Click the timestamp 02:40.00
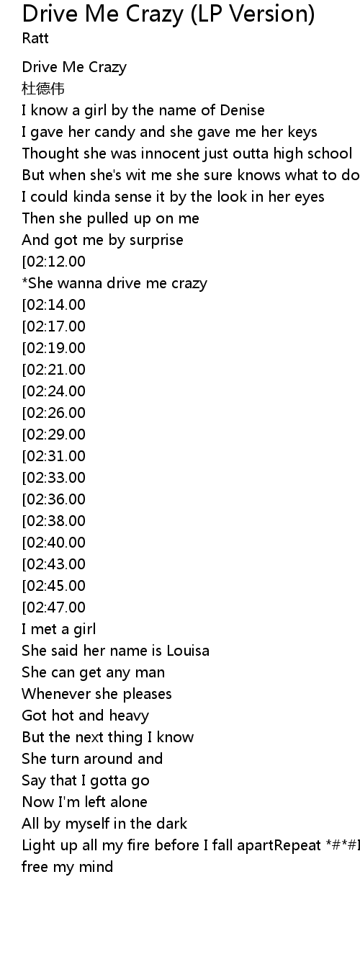 pyautogui.click(x=53, y=543)
